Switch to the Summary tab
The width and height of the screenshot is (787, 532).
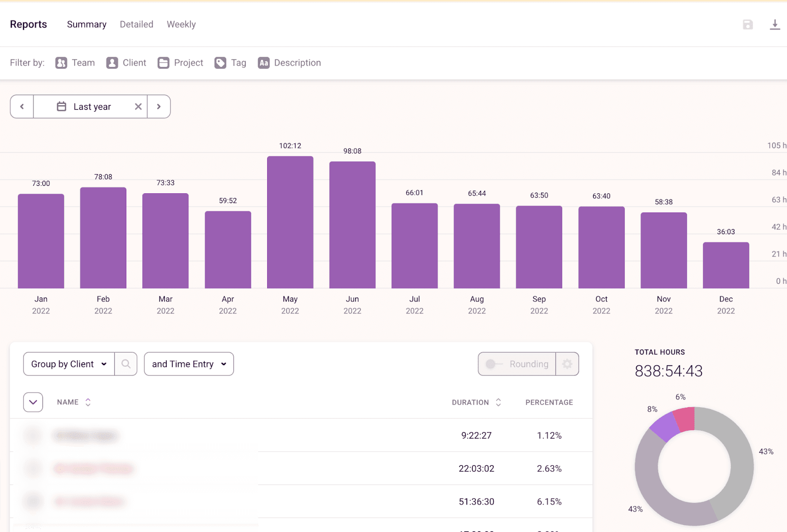tap(87, 25)
